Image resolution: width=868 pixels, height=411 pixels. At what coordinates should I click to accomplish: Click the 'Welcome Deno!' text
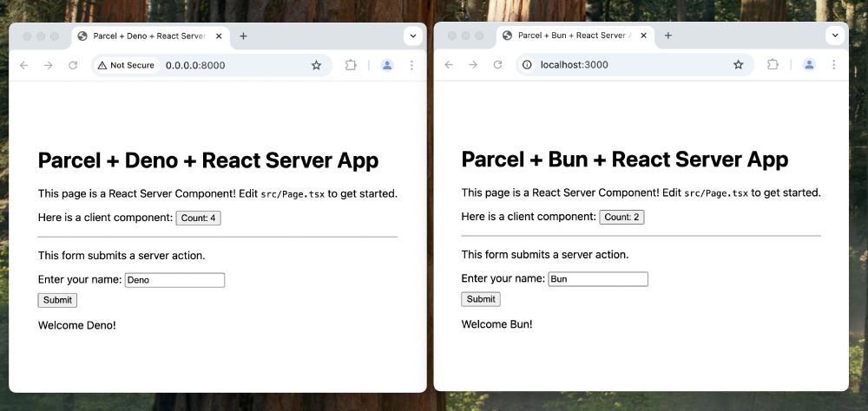point(77,325)
